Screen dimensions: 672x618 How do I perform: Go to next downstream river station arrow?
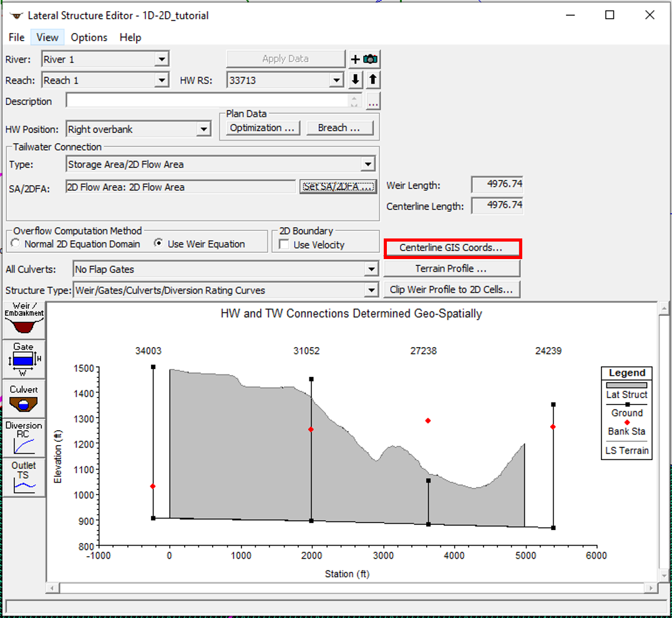point(356,80)
